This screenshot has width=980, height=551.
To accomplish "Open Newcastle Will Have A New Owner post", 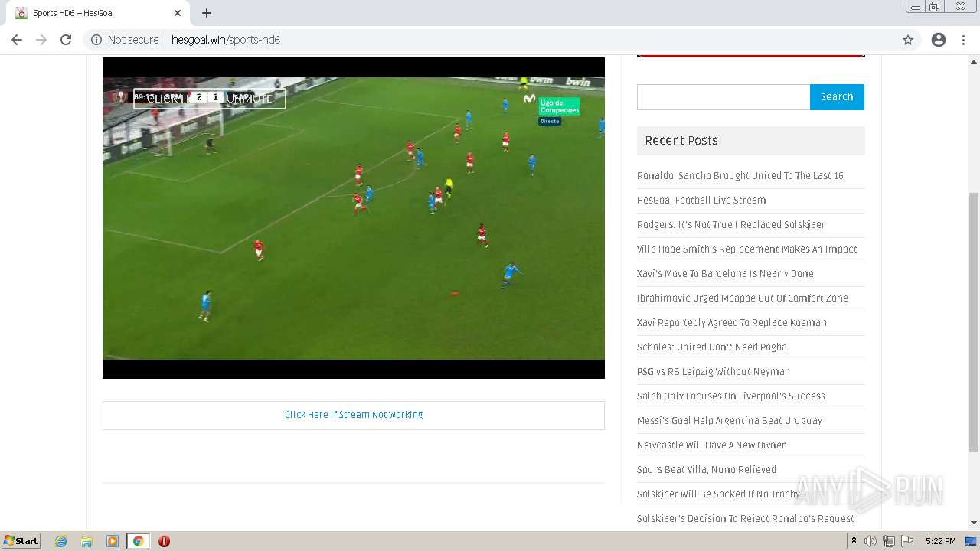I will tap(711, 445).
